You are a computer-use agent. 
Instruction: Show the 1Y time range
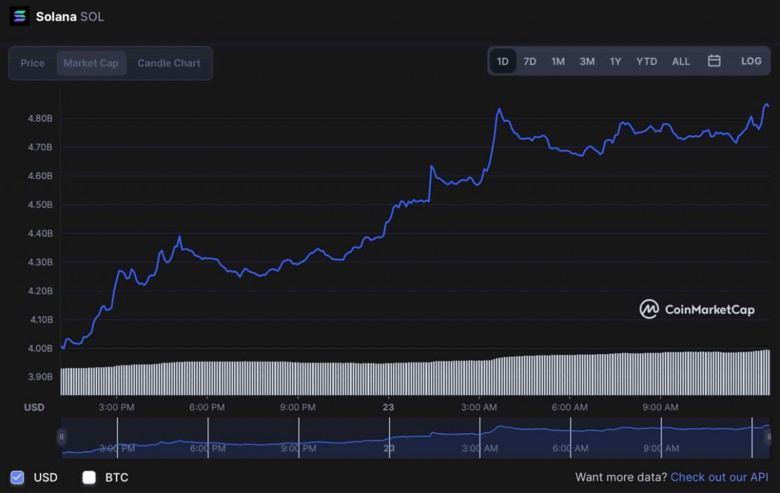[x=616, y=61]
